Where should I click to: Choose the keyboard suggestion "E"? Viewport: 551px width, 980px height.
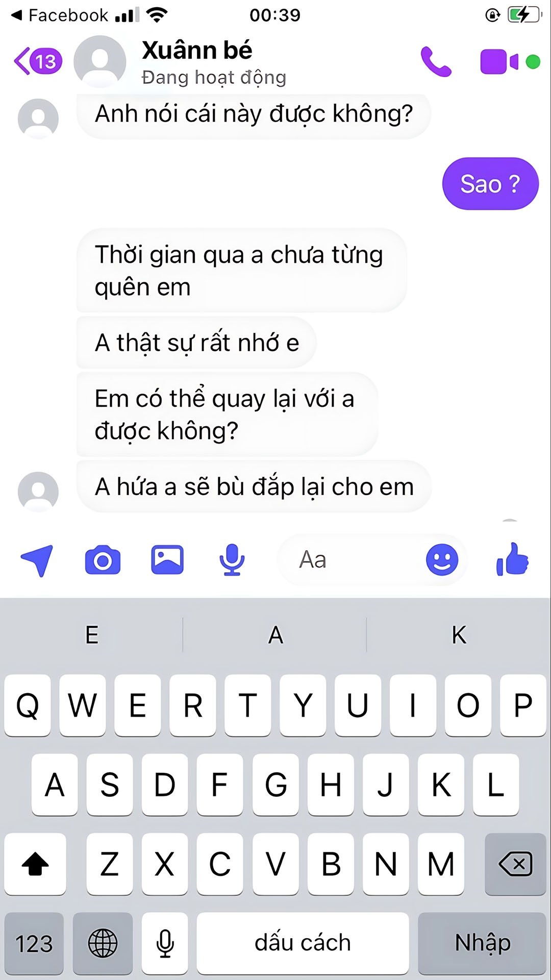pyautogui.click(x=92, y=635)
